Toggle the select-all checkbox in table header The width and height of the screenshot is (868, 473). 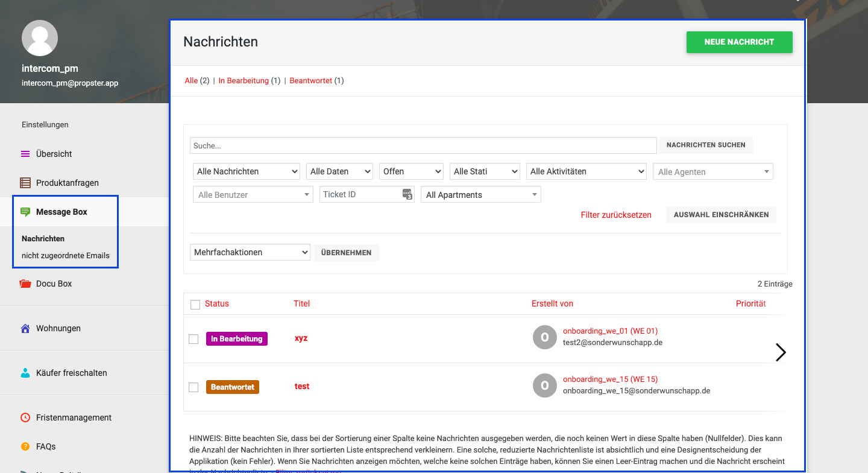(195, 305)
